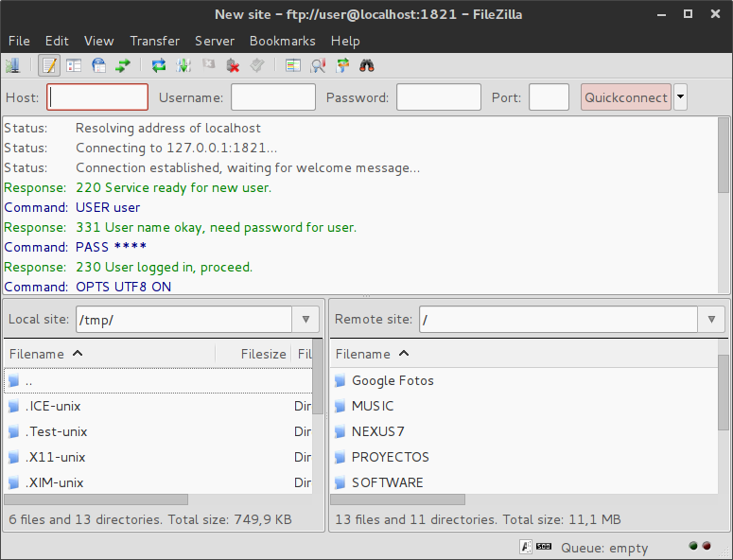Select the SOFTWARE remote folder
This screenshot has width=733, height=560.
pyautogui.click(x=524, y=481)
